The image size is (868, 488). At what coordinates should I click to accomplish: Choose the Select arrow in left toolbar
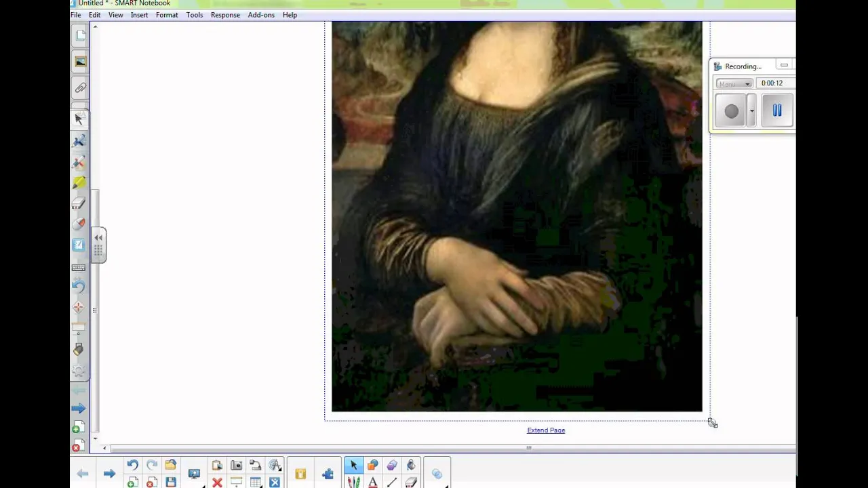79,119
